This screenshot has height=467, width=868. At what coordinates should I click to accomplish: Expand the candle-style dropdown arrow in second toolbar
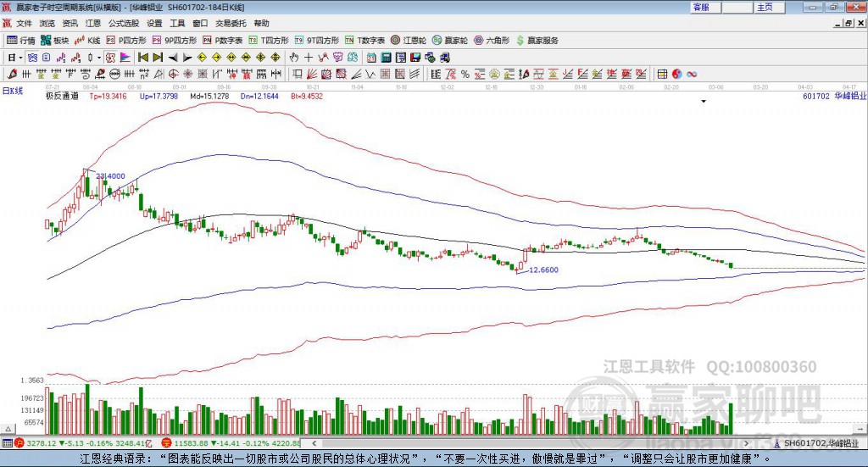tap(99, 58)
